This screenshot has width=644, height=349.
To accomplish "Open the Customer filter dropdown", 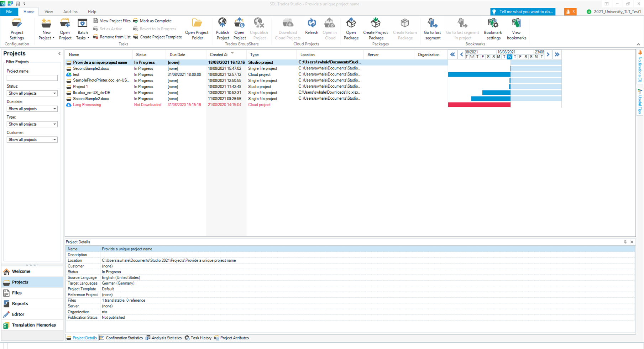I will [x=54, y=140].
